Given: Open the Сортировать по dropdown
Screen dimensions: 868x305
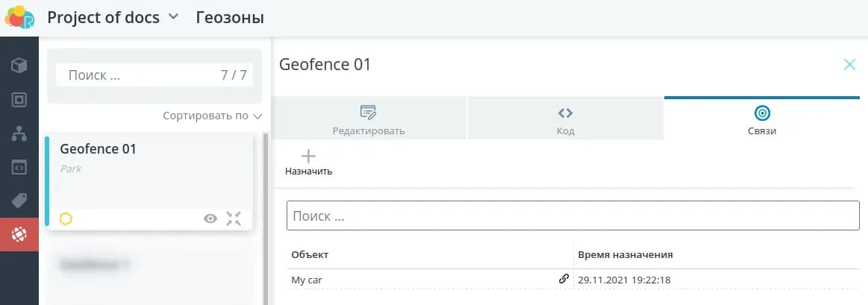Looking at the screenshot, I should (213, 116).
